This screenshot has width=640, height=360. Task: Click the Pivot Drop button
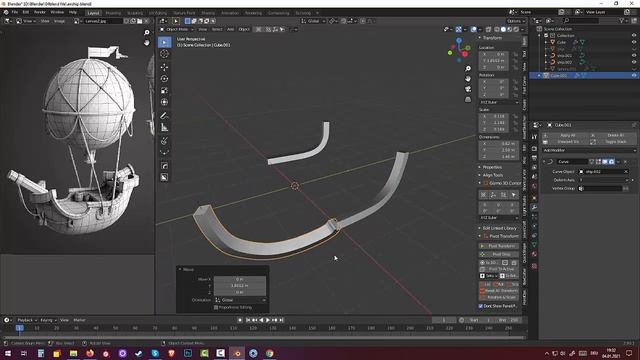tap(499, 254)
